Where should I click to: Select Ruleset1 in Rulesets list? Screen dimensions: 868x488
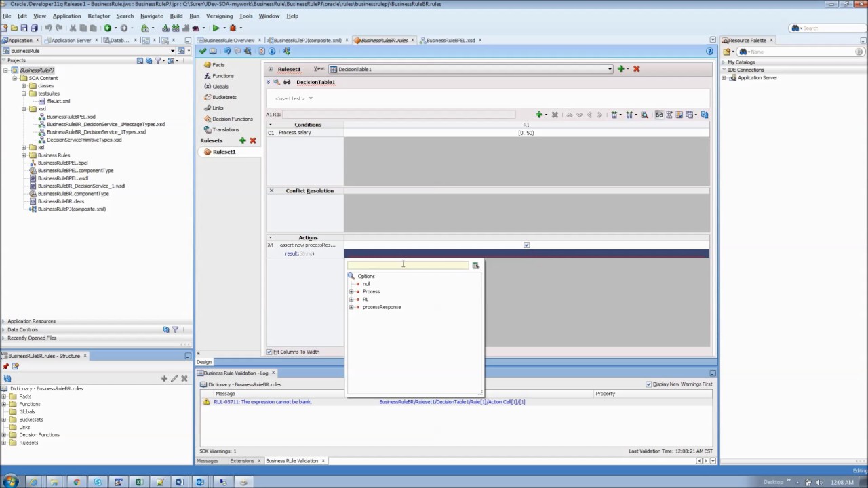(224, 152)
